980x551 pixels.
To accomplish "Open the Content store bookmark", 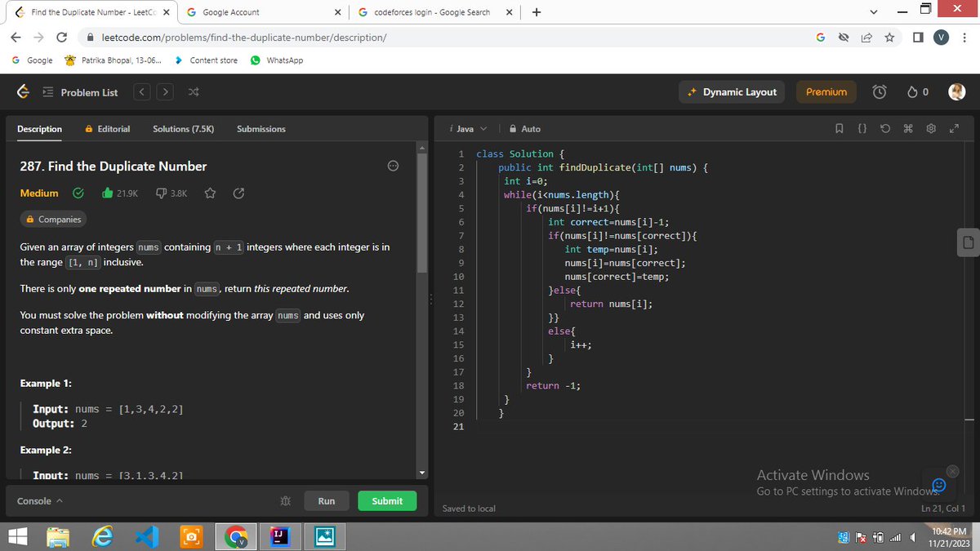I will [x=207, y=60].
